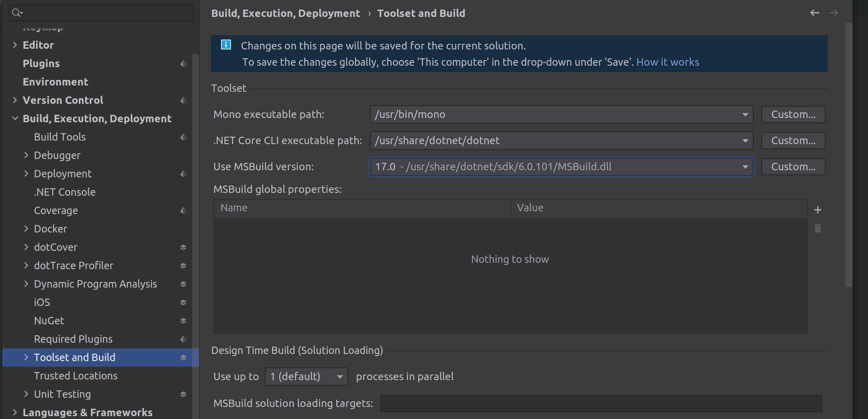Click the modified indicator beside Build Tools
The height and width of the screenshot is (419, 868).
click(183, 137)
